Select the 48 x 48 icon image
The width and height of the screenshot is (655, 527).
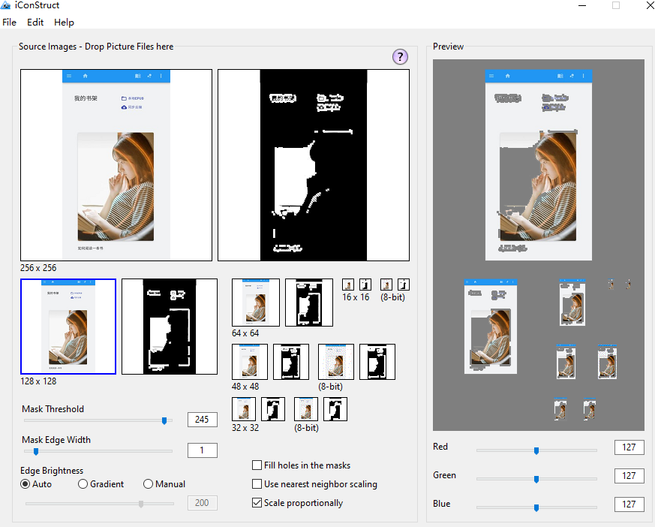(x=251, y=362)
